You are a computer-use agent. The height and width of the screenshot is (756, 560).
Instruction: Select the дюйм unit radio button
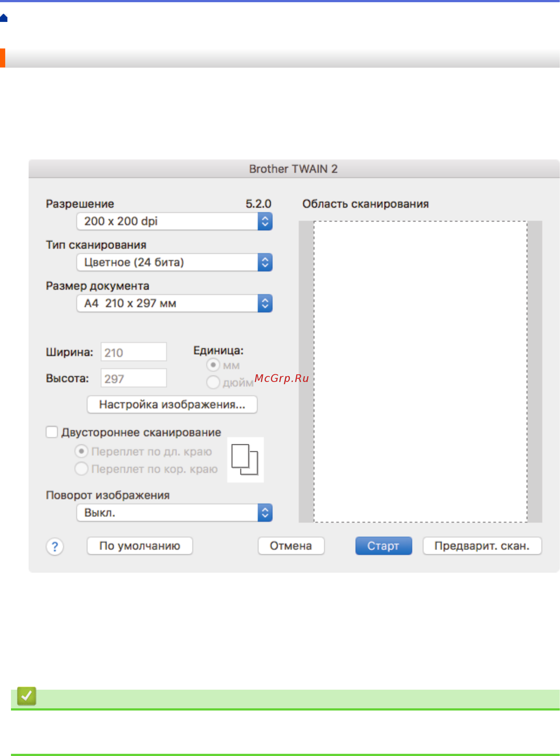click(x=213, y=382)
